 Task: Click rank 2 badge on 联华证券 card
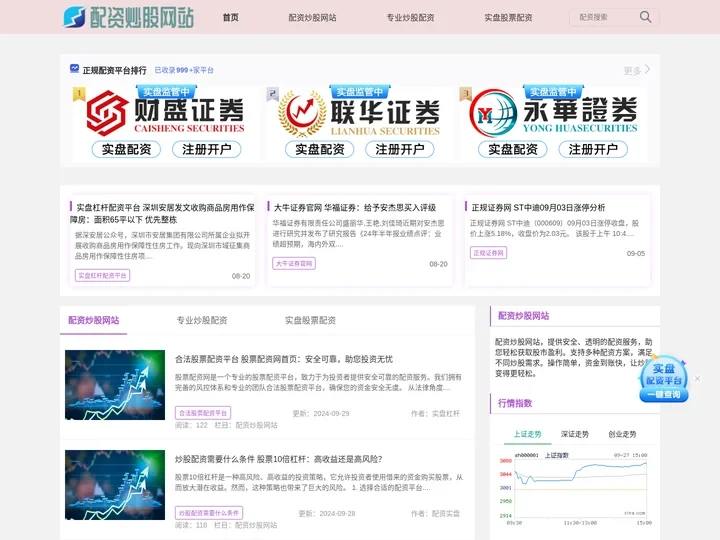272,94
